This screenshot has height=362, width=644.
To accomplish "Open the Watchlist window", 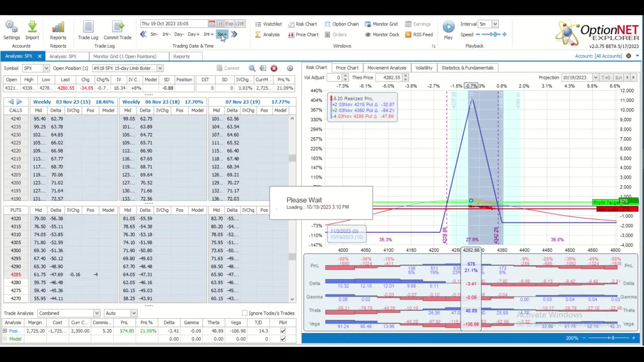I will (x=268, y=24).
